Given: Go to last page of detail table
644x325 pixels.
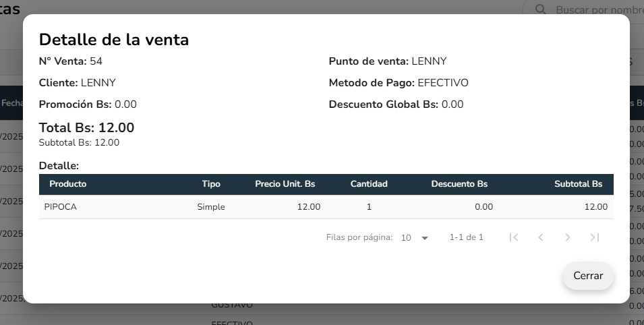Looking at the screenshot, I should [594, 237].
